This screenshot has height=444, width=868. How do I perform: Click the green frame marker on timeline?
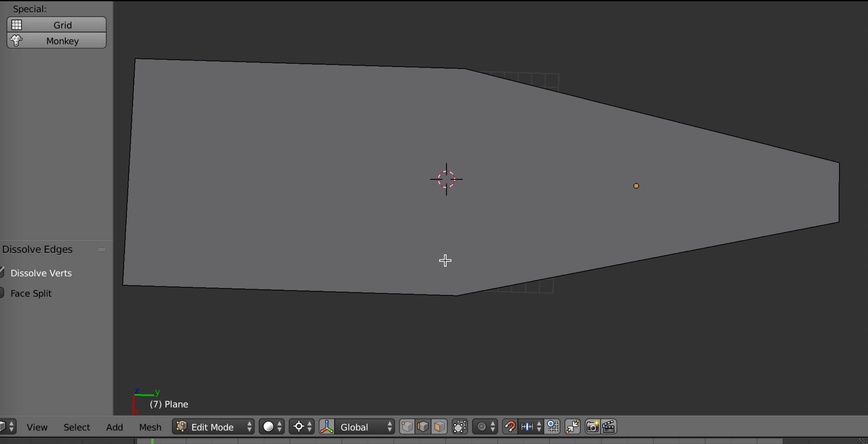point(153,441)
